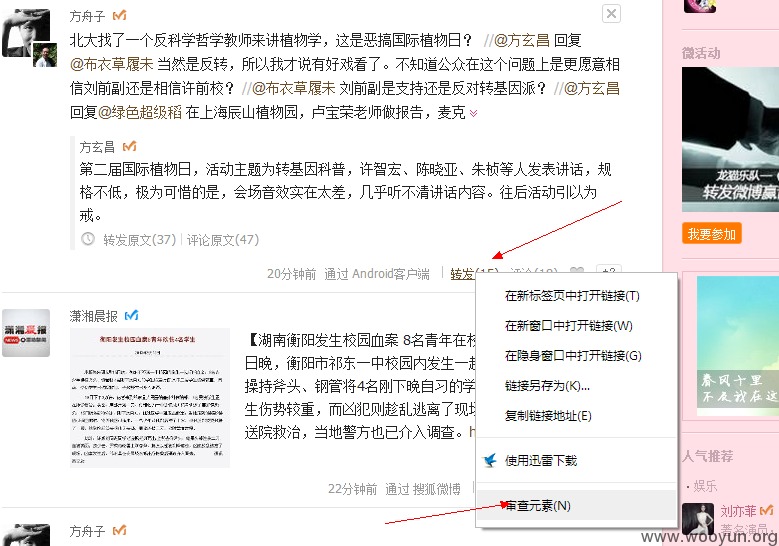Screen dimensions: 779x546
Task: Select 在新窗口中打开链接(W) menu entry
Action: (568, 325)
